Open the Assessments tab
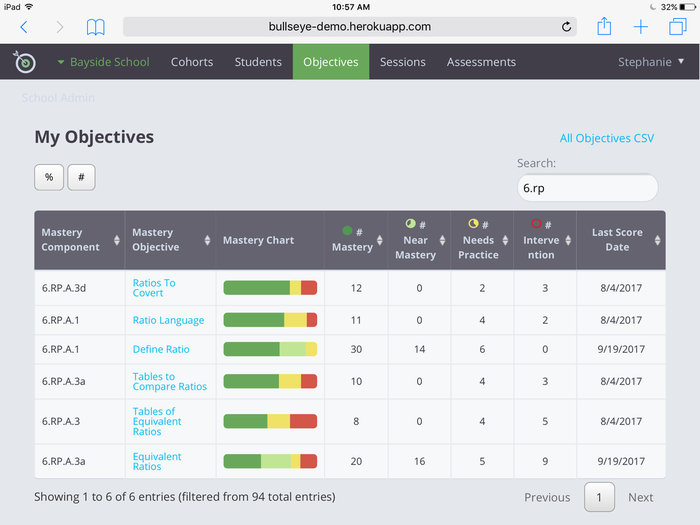The image size is (700, 525). click(x=481, y=62)
